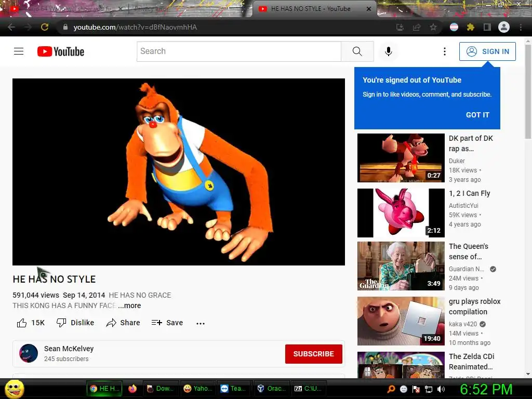The height and width of the screenshot is (399, 532).
Task: Open the Chrome three-dot menu
Action: 521,27
